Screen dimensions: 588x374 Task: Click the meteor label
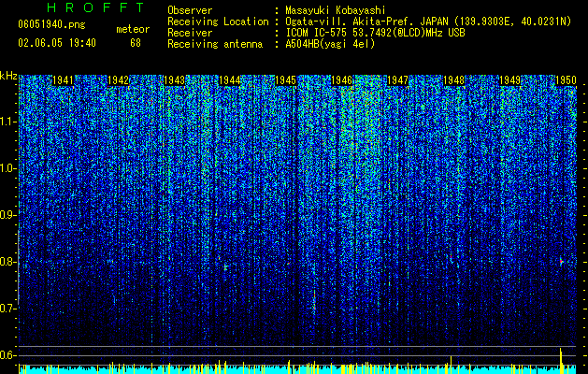tap(133, 29)
